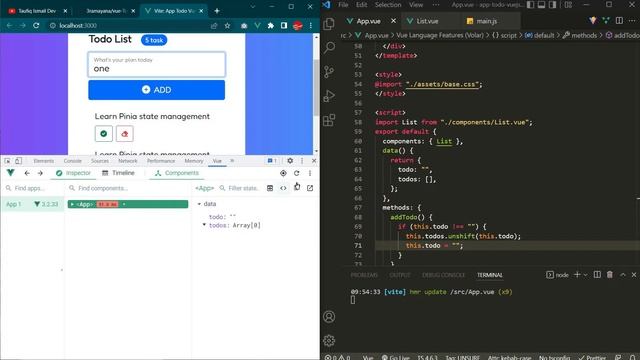Open Chrome tab search dropdown
The height and width of the screenshot is (360, 640).
tap(253, 7)
